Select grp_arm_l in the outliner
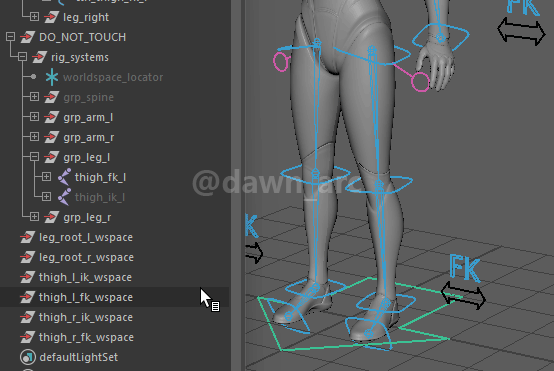 (x=88, y=118)
